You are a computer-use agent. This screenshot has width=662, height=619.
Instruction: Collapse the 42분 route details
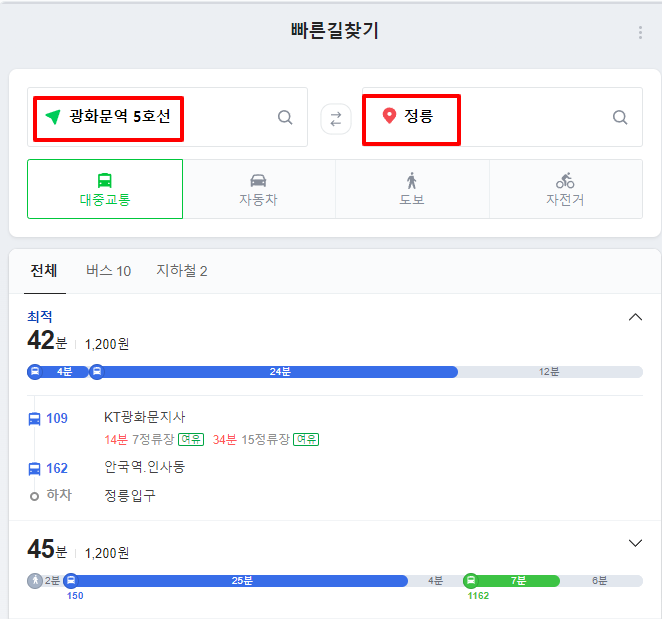point(635,317)
